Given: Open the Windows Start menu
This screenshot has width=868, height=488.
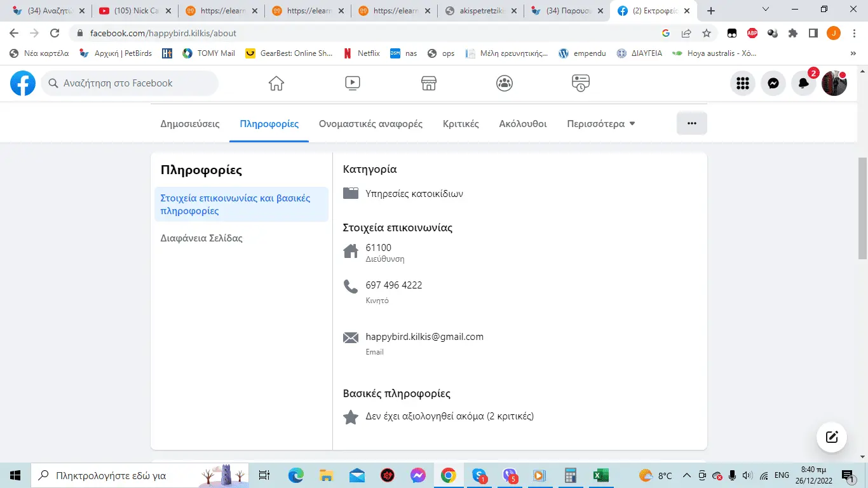Looking at the screenshot, I should pyautogui.click(x=15, y=475).
